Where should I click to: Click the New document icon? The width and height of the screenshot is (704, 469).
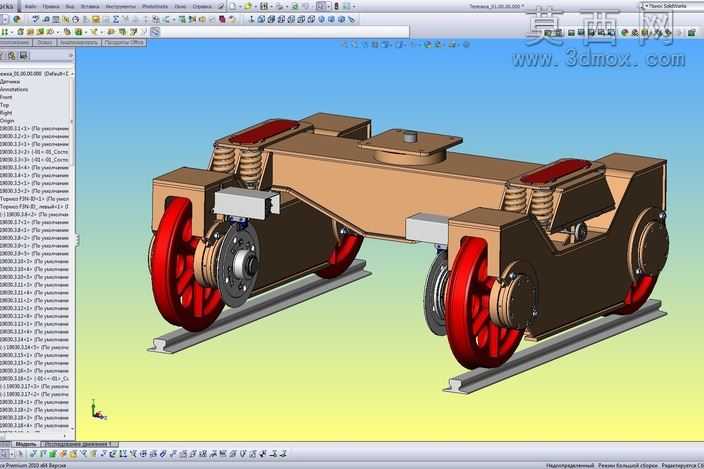tap(233, 7)
